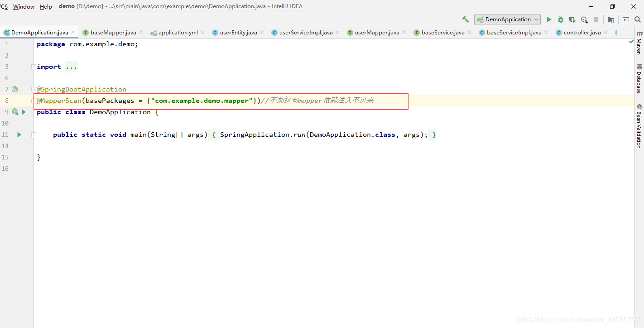The width and height of the screenshot is (644, 328).
Task: Restore down the IntelliJ IDEA window
Action: tap(612, 6)
